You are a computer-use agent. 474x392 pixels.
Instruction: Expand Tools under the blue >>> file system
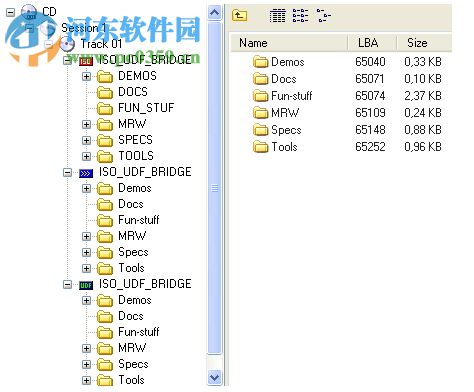(x=86, y=269)
